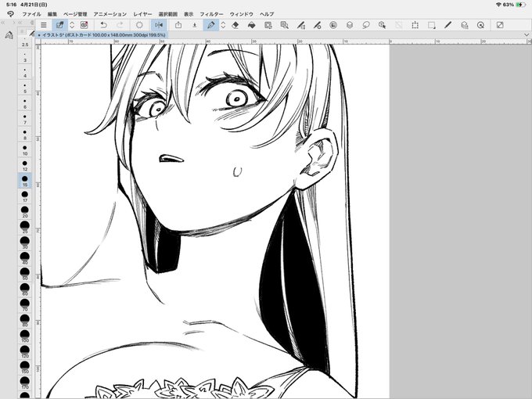The image size is (532, 399).
Task: Open the レイヤー menu
Action: [142, 14]
